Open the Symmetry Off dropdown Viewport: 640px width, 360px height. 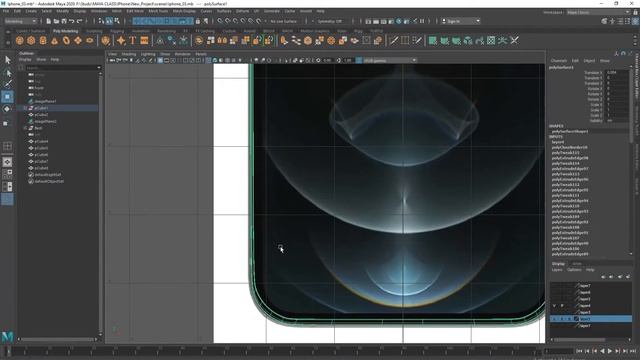pyautogui.click(x=331, y=21)
